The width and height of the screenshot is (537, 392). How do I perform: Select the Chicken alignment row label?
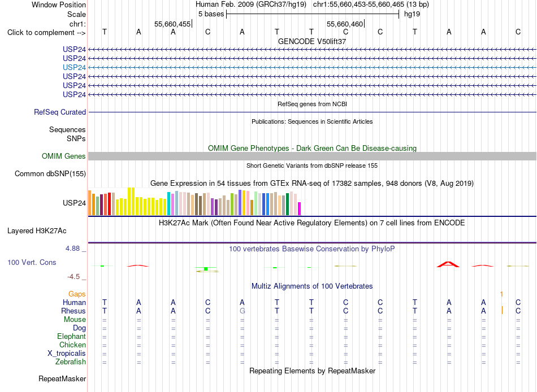[72, 345]
